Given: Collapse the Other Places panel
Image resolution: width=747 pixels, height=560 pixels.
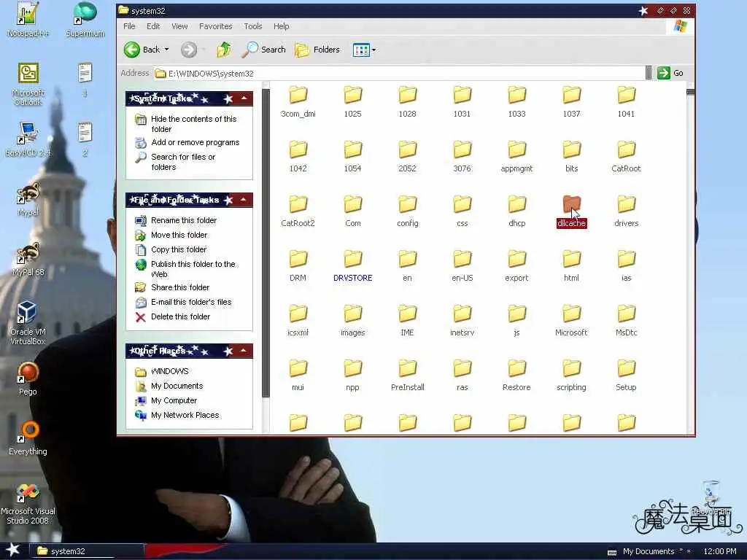Looking at the screenshot, I should tap(244, 351).
